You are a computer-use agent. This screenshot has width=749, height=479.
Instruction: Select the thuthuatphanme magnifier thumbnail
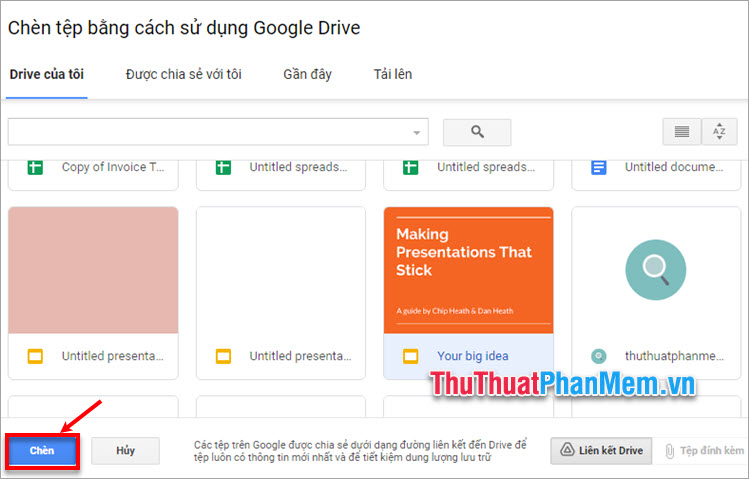(656, 270)
